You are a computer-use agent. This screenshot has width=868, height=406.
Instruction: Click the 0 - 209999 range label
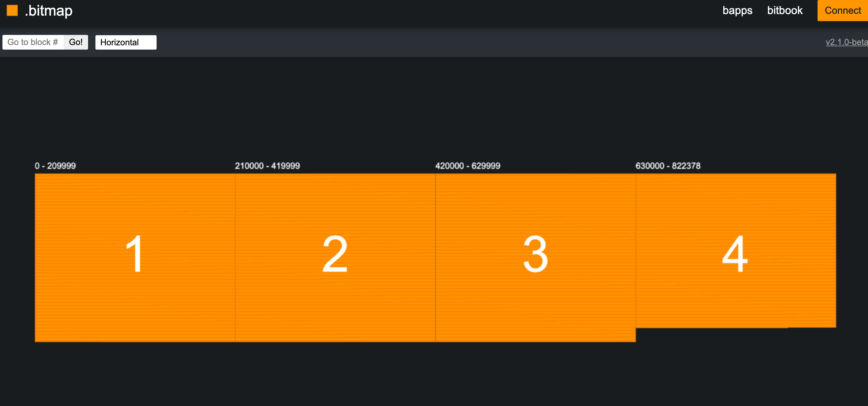click(55, 166)
